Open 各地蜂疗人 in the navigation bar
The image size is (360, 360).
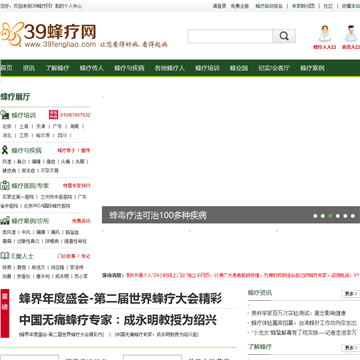(169, 68)
